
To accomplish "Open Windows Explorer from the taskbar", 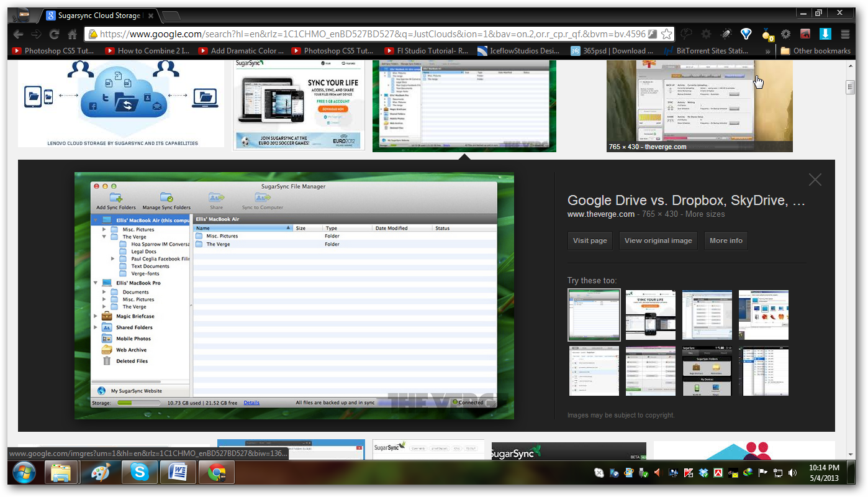I will (x=61, y=473).
